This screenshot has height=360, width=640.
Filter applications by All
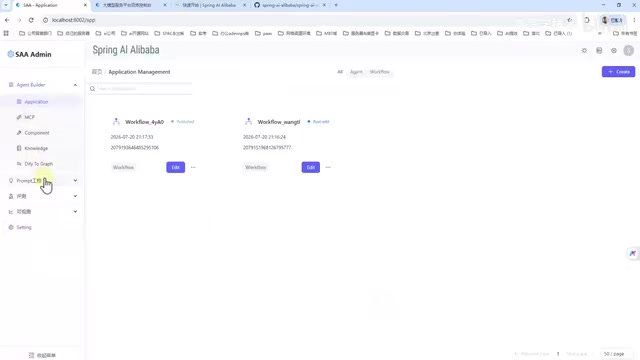340,72
